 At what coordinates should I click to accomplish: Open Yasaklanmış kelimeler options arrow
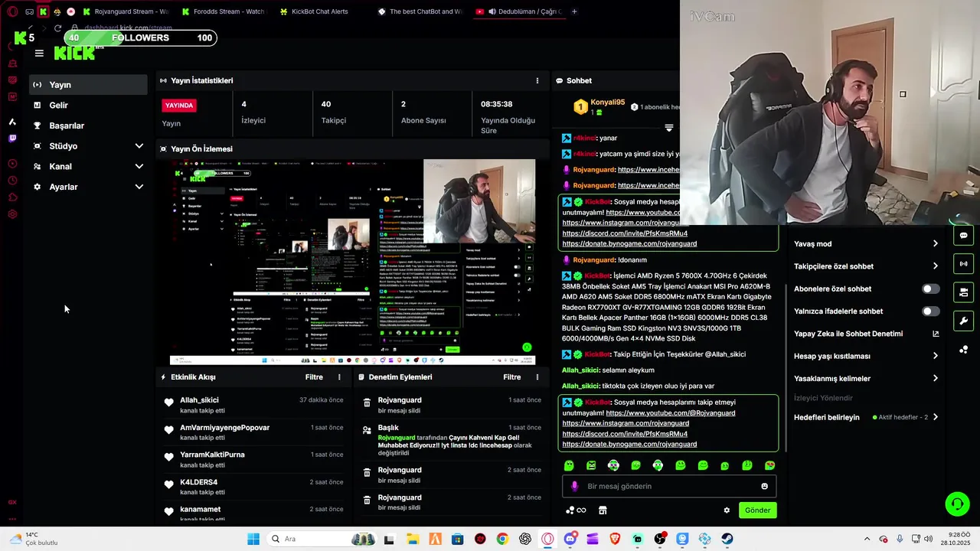(x=935, y=378)
